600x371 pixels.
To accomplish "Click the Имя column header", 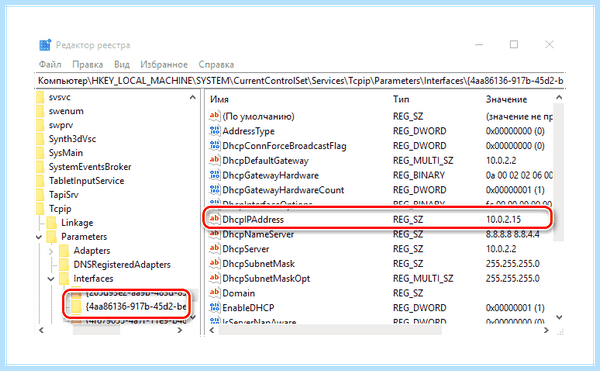I will coord(219,99).
